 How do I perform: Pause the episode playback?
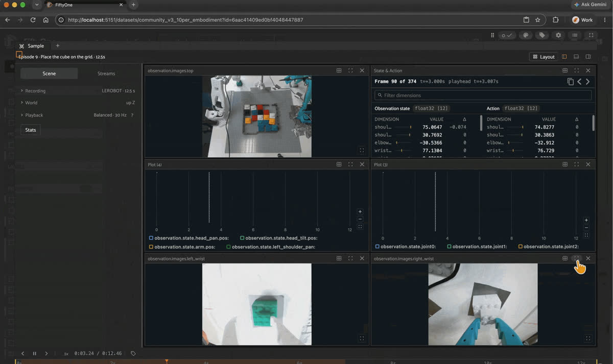[x=35, y=353]
